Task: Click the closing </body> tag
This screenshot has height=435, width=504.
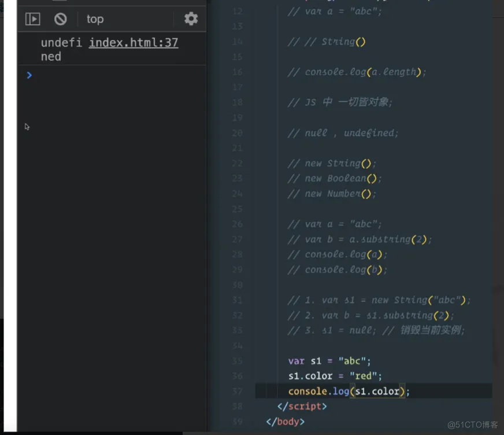Action: 286,422
